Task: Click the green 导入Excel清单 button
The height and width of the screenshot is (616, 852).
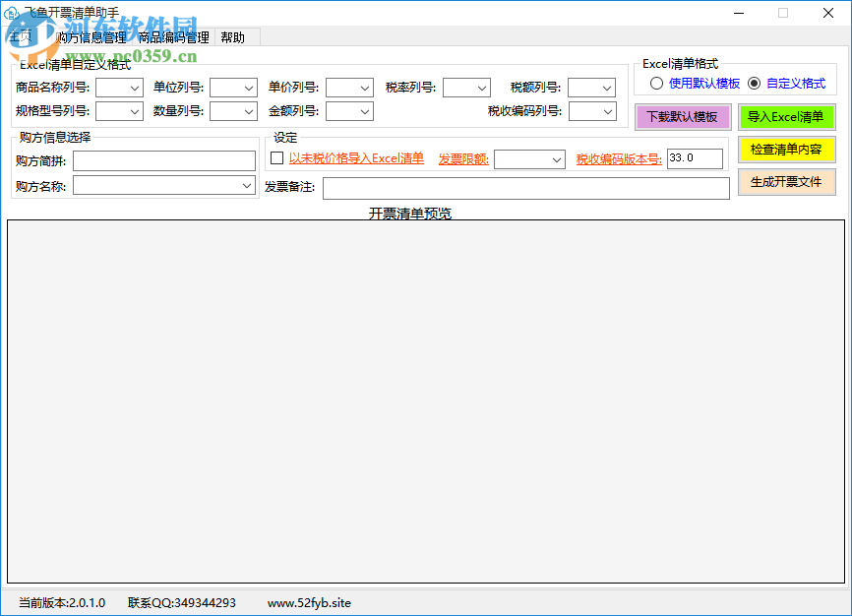Action: [x=786, y=117]
